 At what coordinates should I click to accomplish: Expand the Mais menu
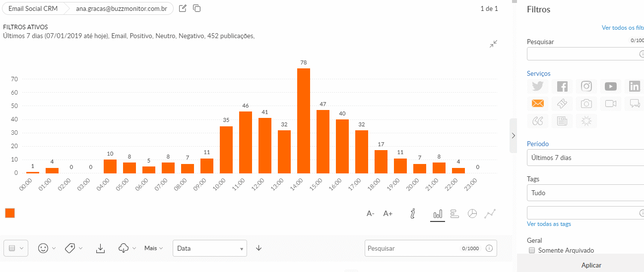pyautogui.click(x=153, y=248)
